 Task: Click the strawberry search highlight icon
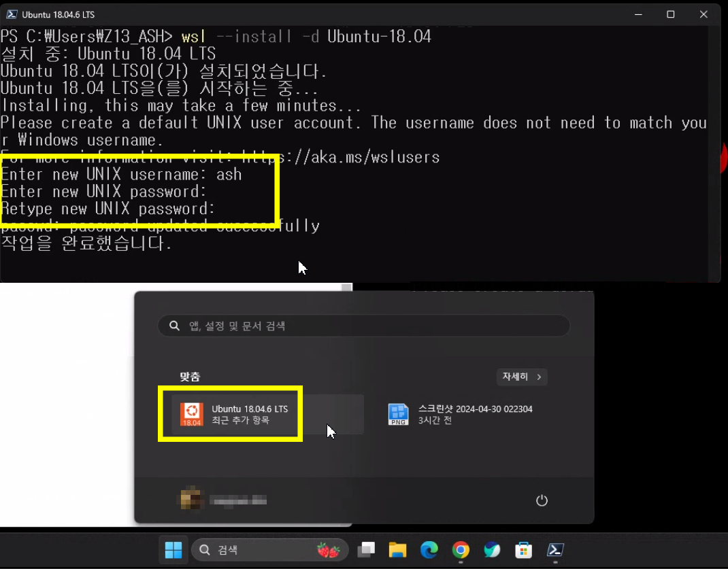(x=328, y=550)
